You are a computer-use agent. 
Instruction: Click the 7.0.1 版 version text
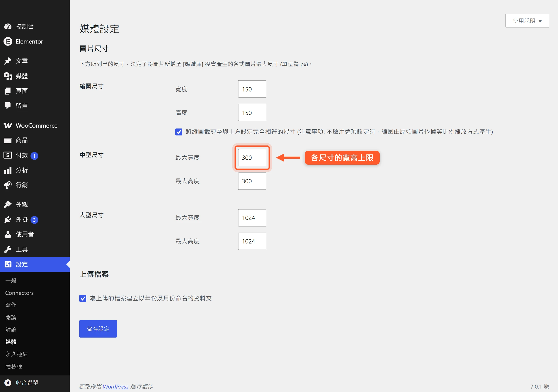coord(539,386)
